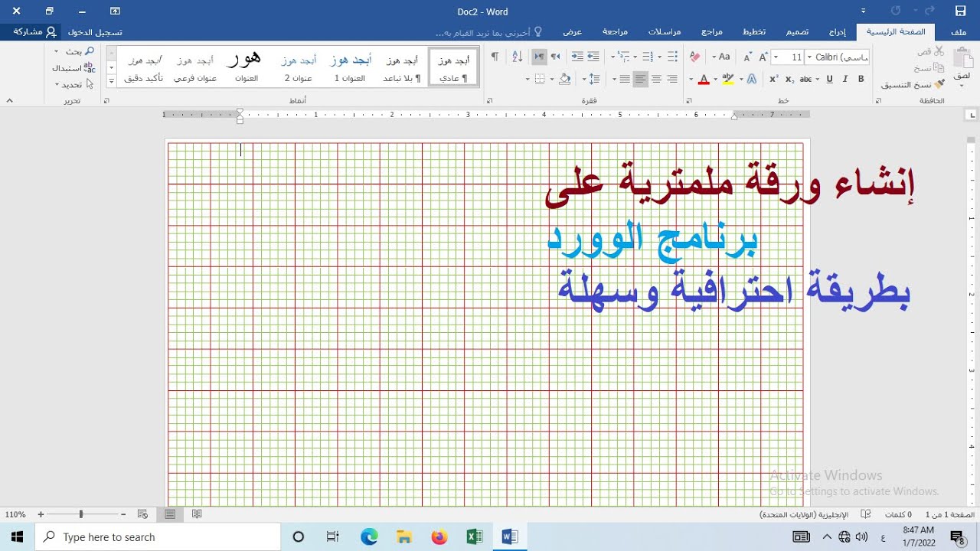Click Replace (استبدال)

pos(73,68)
